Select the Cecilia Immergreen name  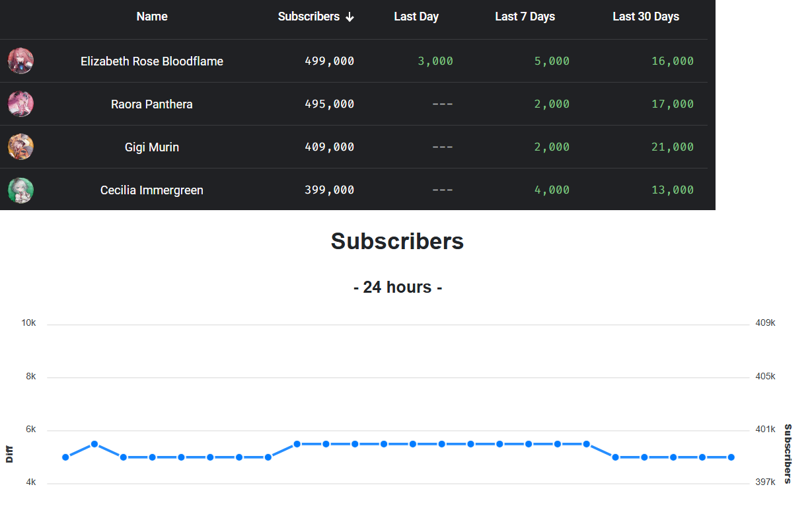[152, 190]
